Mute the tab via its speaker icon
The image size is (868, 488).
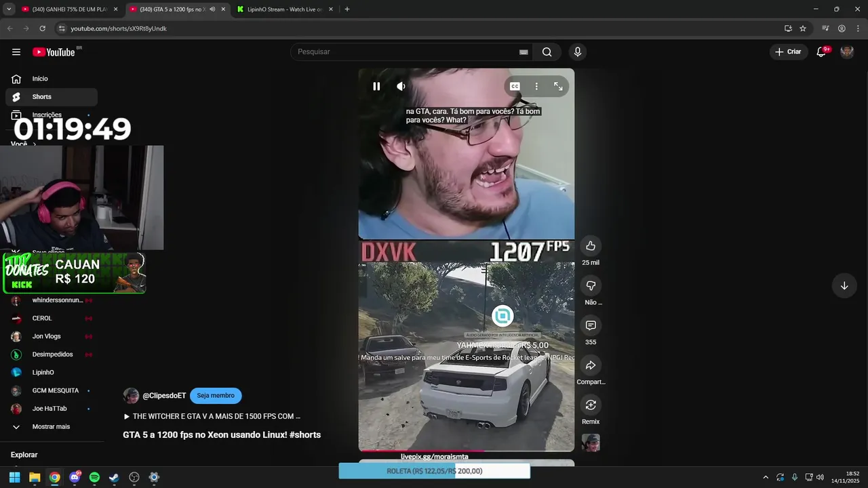click(x=212, y=9)
